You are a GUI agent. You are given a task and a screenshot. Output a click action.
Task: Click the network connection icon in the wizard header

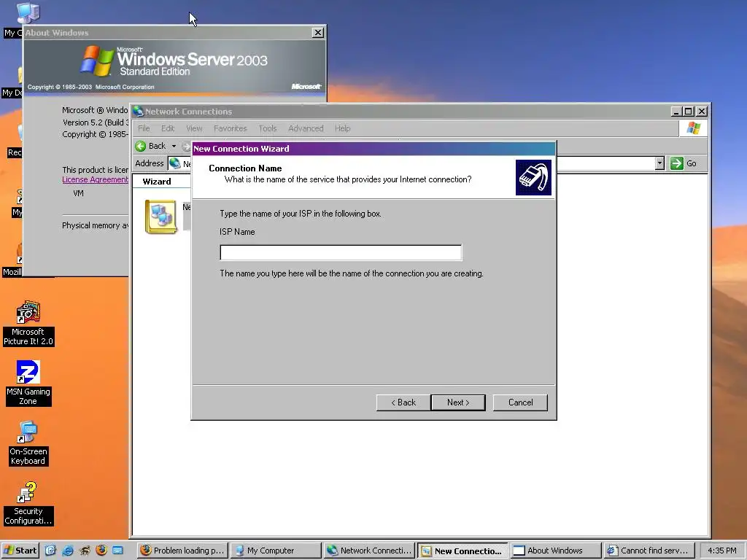tap(533, 178)
